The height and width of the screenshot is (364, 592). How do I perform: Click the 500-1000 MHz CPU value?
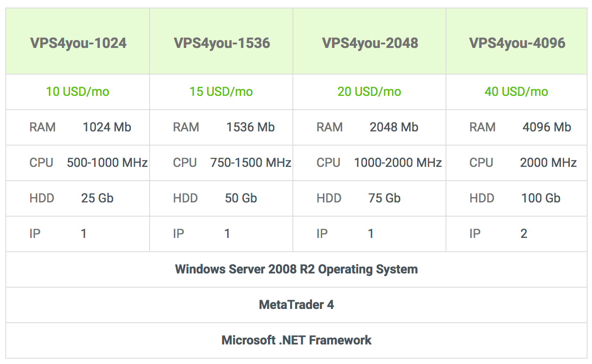[x=107, y=163]
